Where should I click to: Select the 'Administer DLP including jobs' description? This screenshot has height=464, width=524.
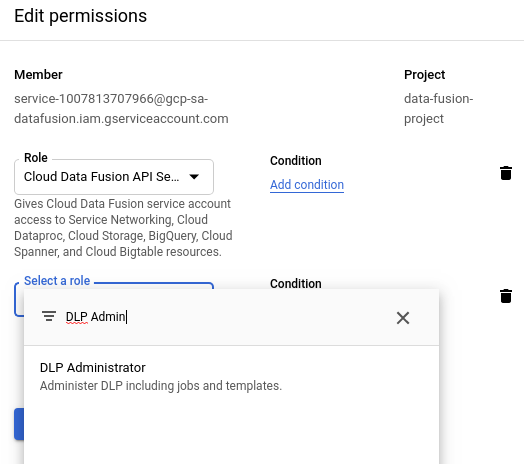pos(161,386)
